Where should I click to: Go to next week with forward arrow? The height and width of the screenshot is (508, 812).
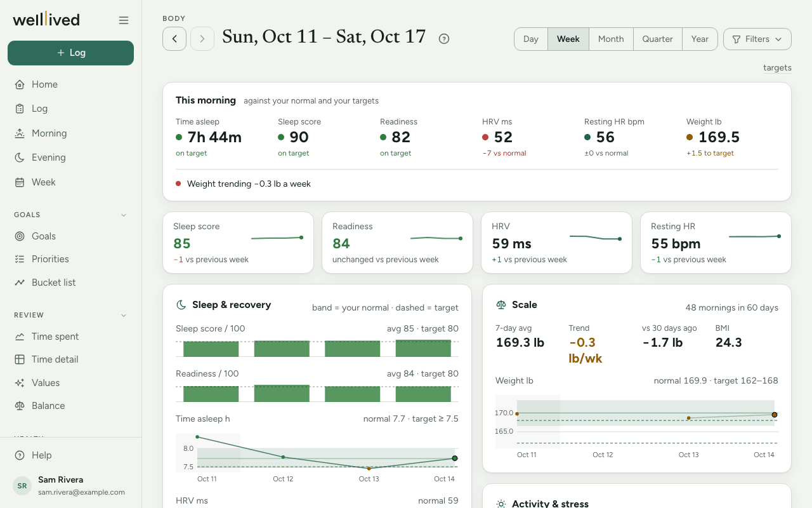click(202, 39)
